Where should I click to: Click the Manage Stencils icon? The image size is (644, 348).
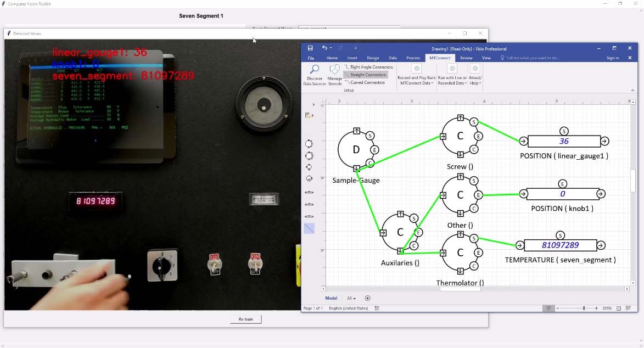(335, 70)
